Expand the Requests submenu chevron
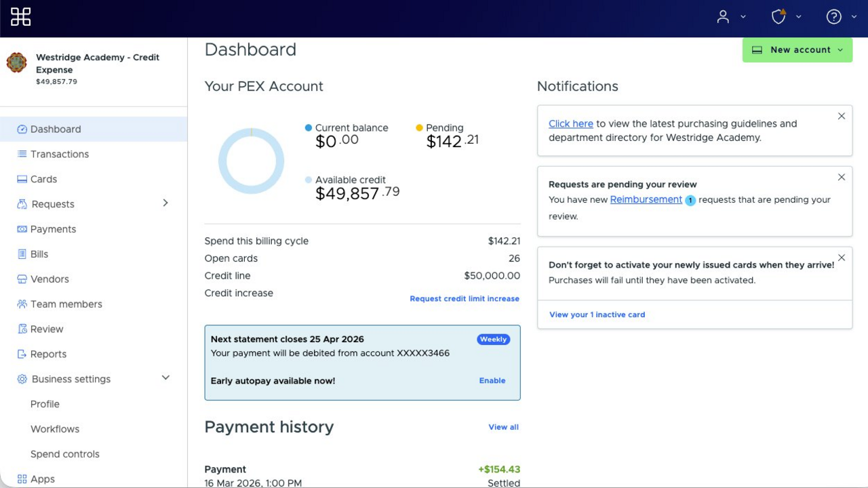This screenshot has height=488, width=868. pos(165,203)
